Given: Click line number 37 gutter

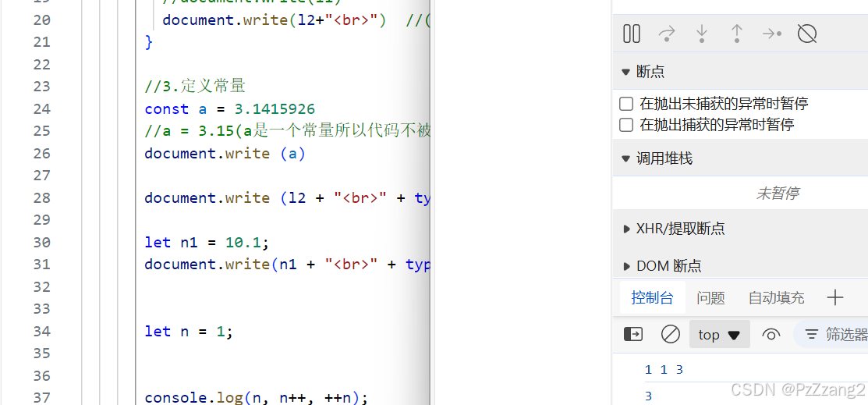Looking at the screenshot, I should [42, 397].
